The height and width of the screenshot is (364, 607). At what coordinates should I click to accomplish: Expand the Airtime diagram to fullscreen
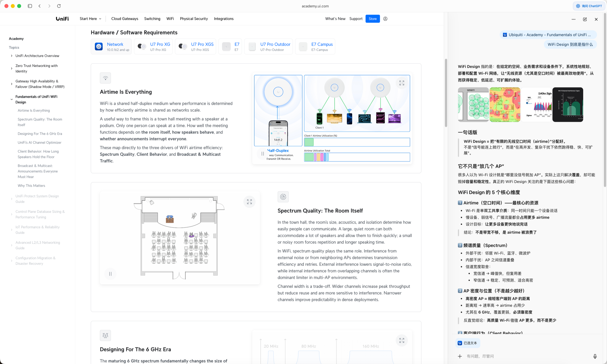click(x=402, y=83)
